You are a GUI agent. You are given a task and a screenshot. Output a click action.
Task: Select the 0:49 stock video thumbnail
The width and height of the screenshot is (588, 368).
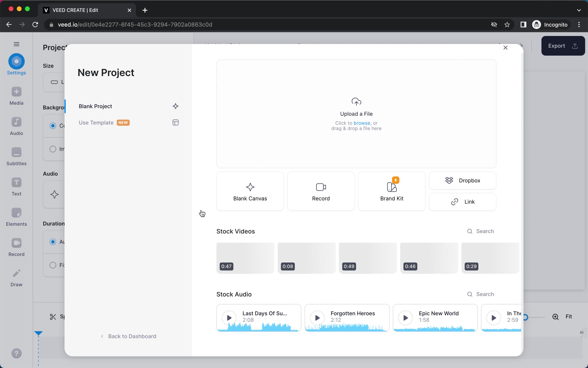(x=368, y=258)
